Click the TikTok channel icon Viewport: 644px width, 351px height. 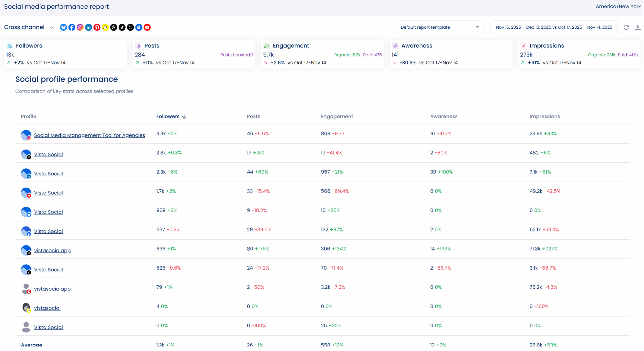(122, 27)
